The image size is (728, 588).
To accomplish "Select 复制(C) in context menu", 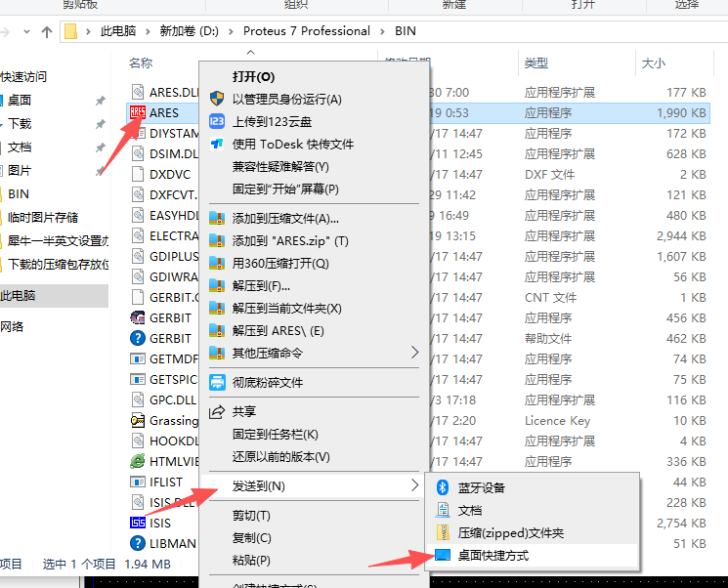I will tap(252, 537).
